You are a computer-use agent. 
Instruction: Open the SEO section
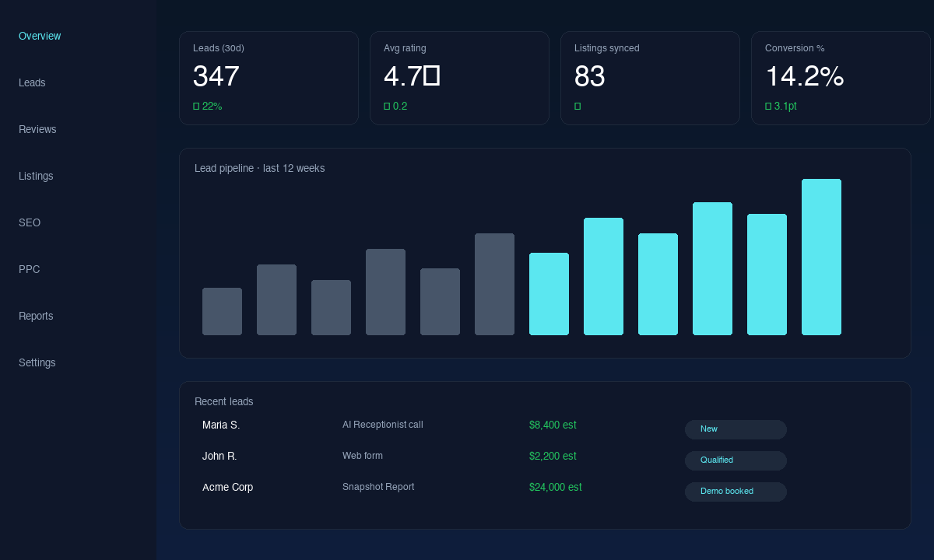[30, 222]
